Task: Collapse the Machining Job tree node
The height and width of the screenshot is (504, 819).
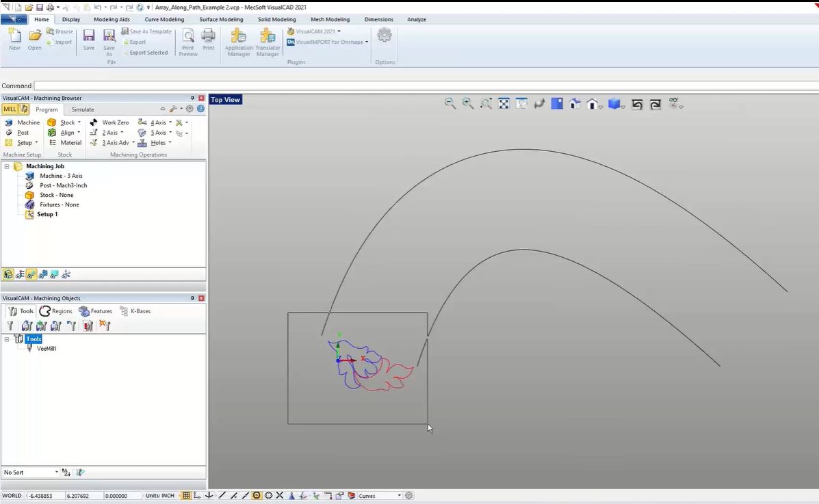Action: 7,166
